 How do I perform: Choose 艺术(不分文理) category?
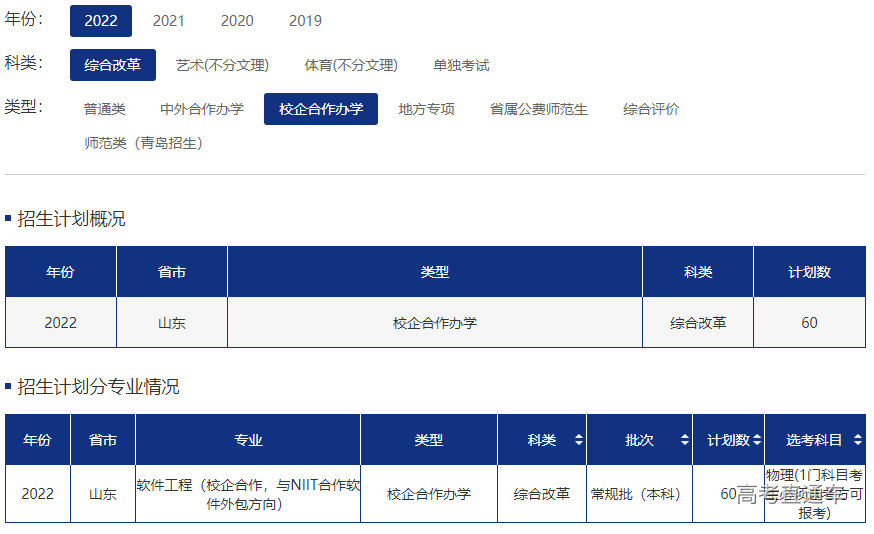(x=222, y=65)
